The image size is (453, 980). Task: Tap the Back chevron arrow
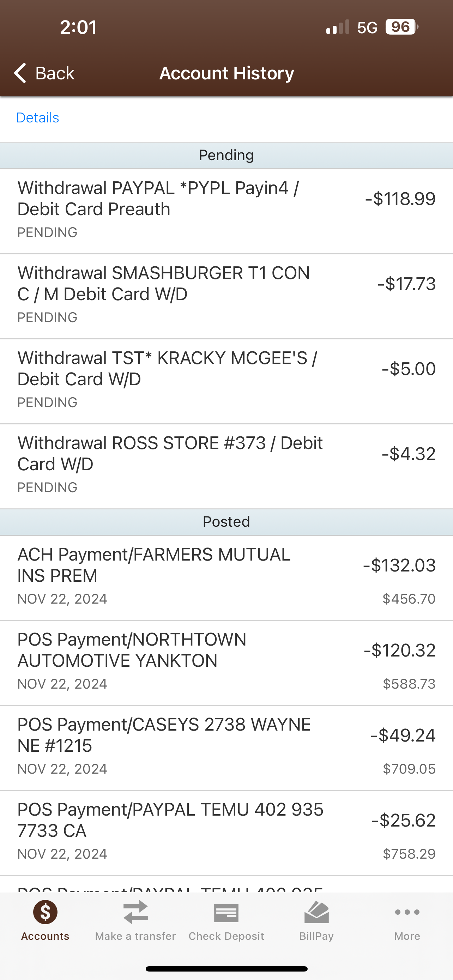[x=20, y=73]
